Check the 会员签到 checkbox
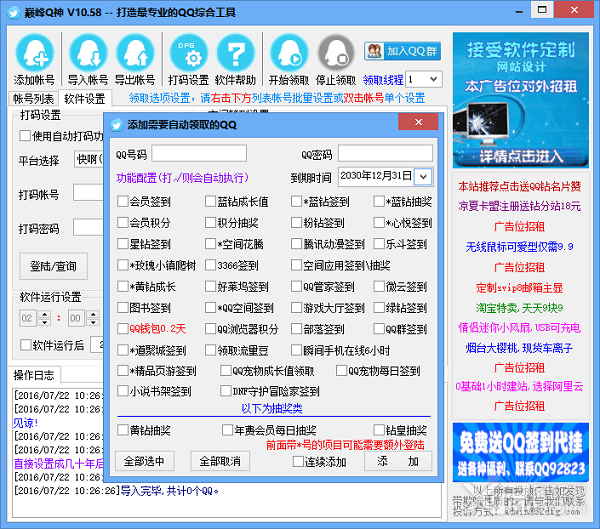 tap(122, 201)
